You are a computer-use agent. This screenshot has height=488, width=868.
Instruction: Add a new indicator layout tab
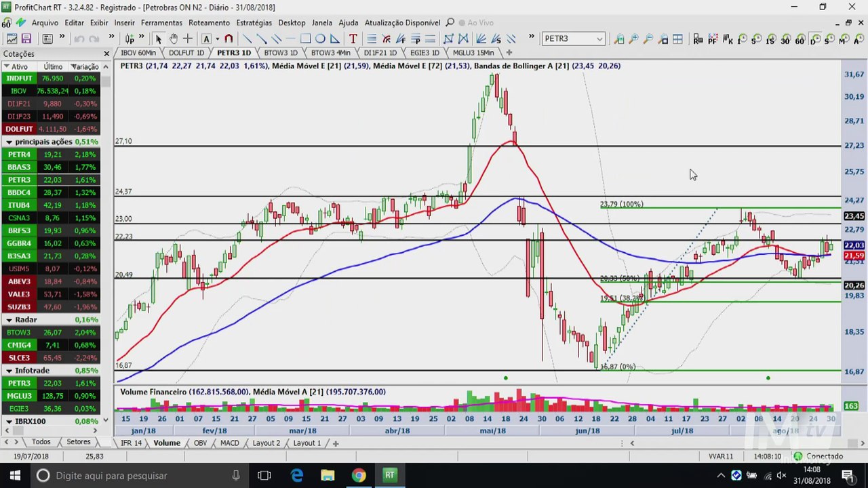click(x=335, y=443)
